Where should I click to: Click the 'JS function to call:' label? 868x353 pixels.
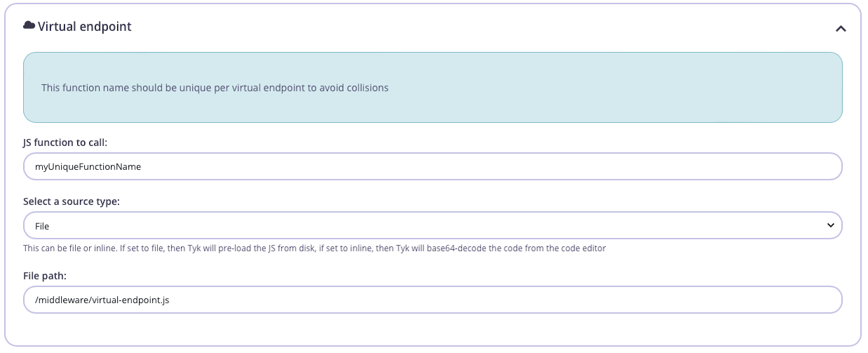(x=65, y=142)
